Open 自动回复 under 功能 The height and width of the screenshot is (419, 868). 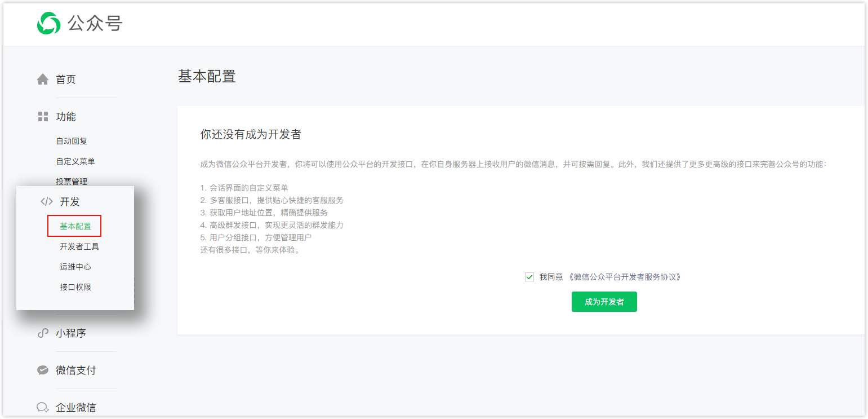[x=72, y=141]
